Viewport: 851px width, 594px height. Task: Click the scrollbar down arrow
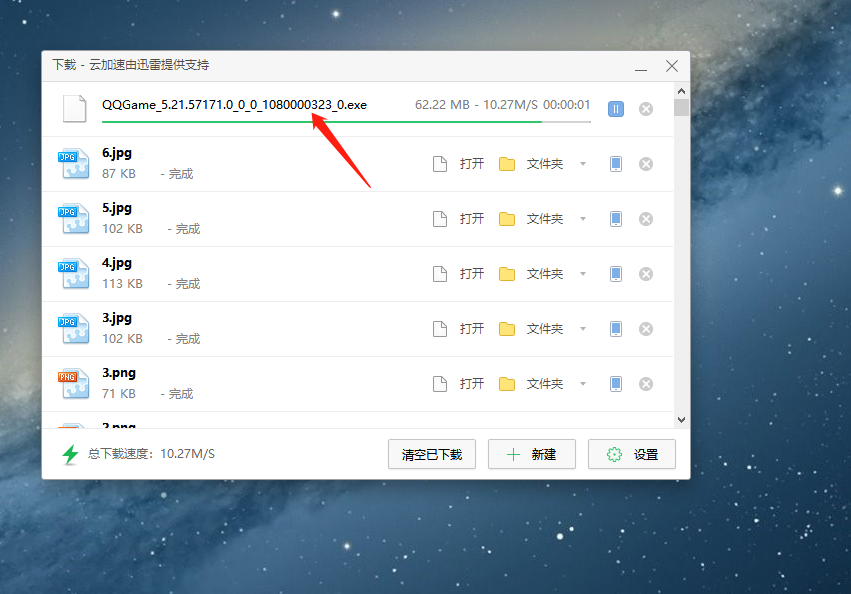click(x=682, y=420)
